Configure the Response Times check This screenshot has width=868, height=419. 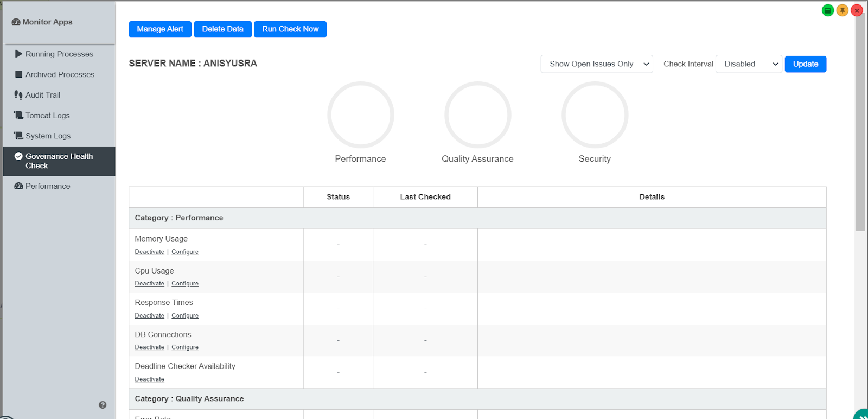click(185, 315)
